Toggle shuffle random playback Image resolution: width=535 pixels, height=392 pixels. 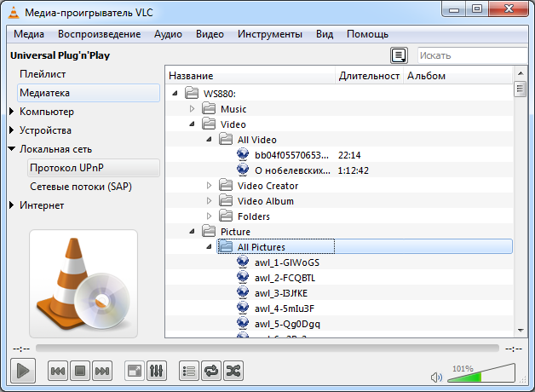pyautogui.click(x=233, y=371)
